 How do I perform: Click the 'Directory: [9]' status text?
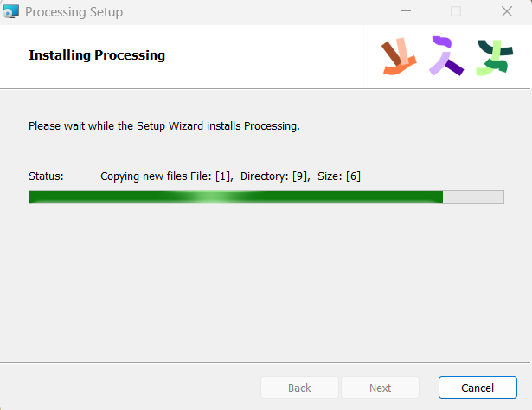pos(275,176)
